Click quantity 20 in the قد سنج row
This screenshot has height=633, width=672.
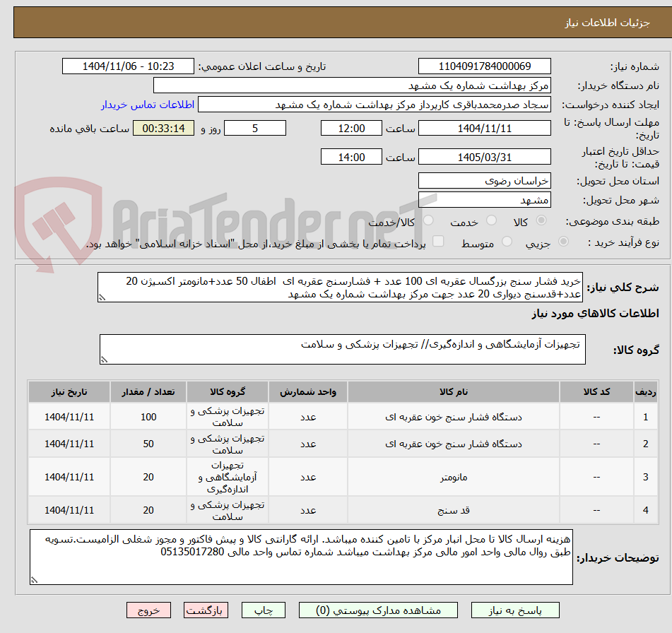tap(148, 510)
